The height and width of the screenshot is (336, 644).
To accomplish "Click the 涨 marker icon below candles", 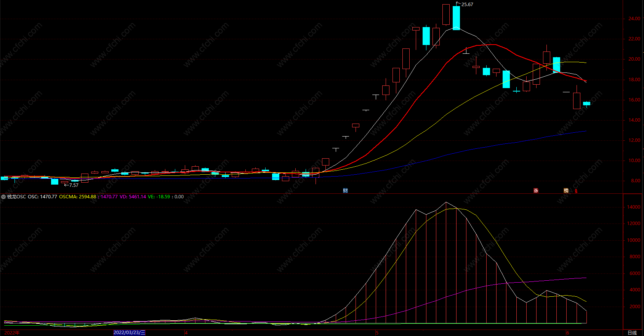I will pos(536,191).
